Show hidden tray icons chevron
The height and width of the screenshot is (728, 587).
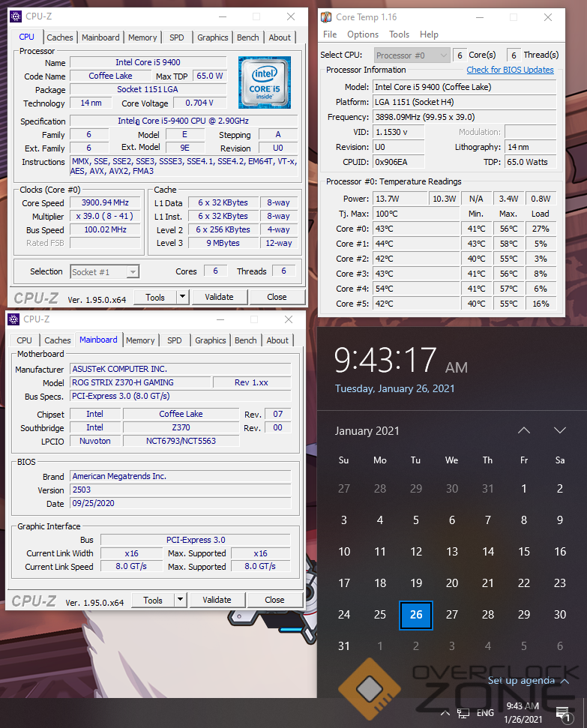pos(445,713)
